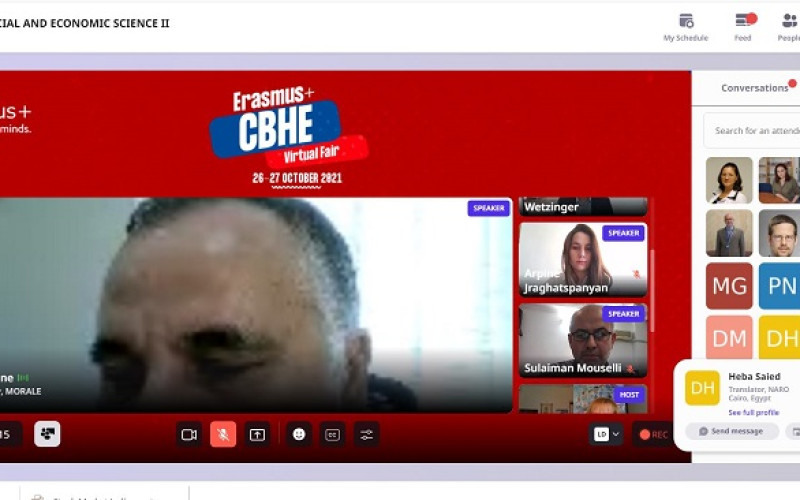Click the REC recording indicator
The height and width of the screenshot is (500, 800).
tap(654, 434)
